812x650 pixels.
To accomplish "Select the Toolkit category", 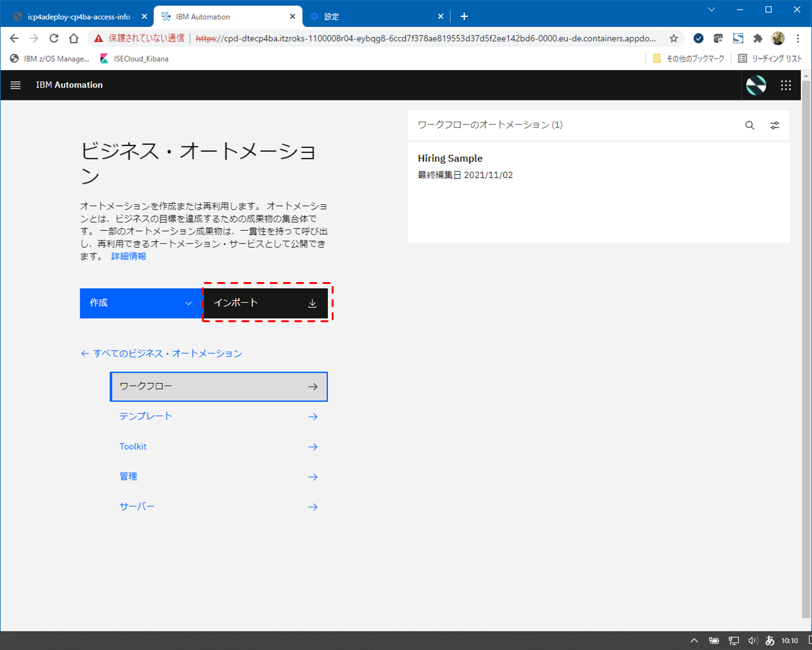I will pyautogui.click(x=219, y=447).
